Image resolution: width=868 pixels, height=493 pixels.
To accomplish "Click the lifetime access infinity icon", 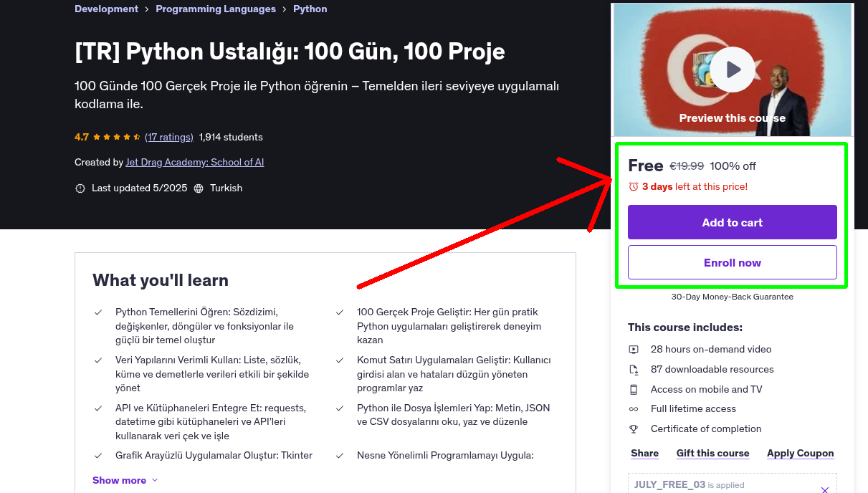I will tap(634, 409).
